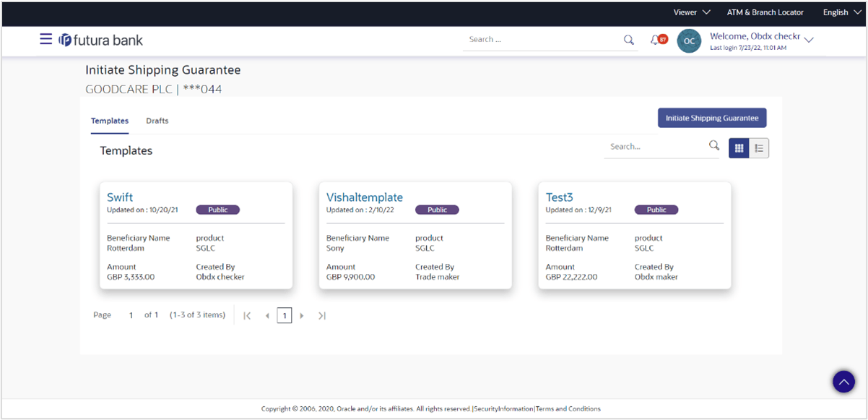Go to previous page of templates
The image size is (868, 420).
(267, 315)
